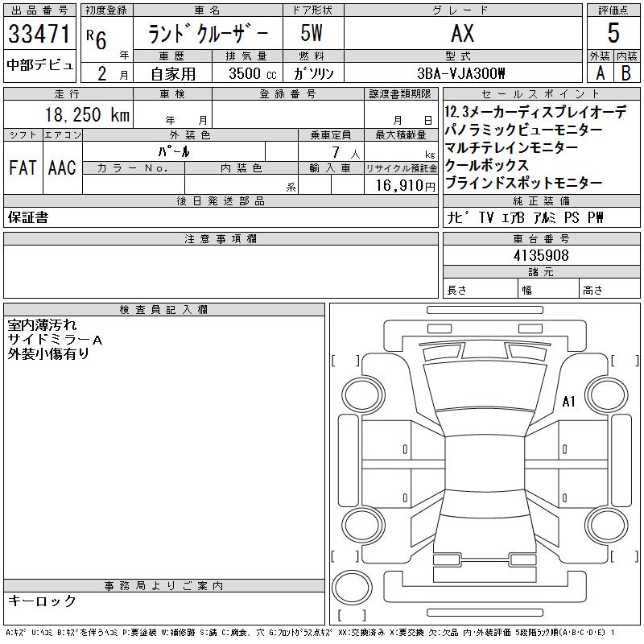Image resolution: width=644 pixels, height=644 pixels.
Task: Click the shift value FAT
Action: click(23, 167)
